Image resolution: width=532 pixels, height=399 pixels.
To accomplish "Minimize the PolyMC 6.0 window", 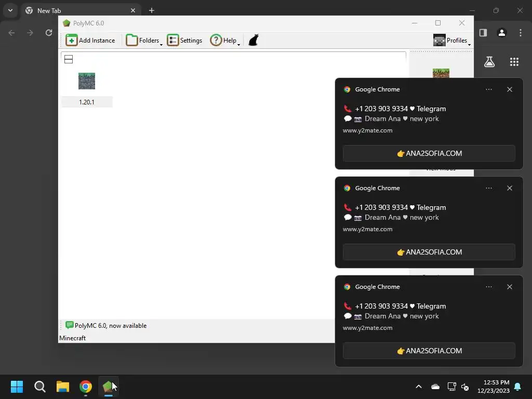I will [415, 23].
